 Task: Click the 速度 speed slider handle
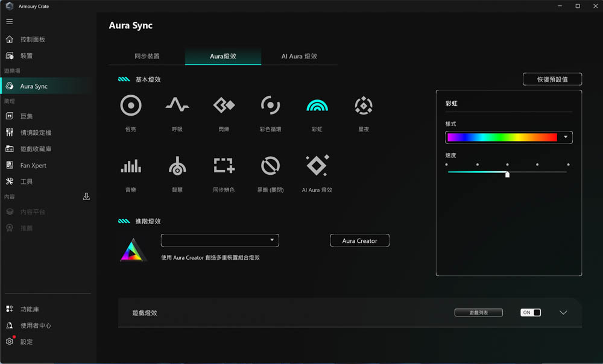(507, 174)
